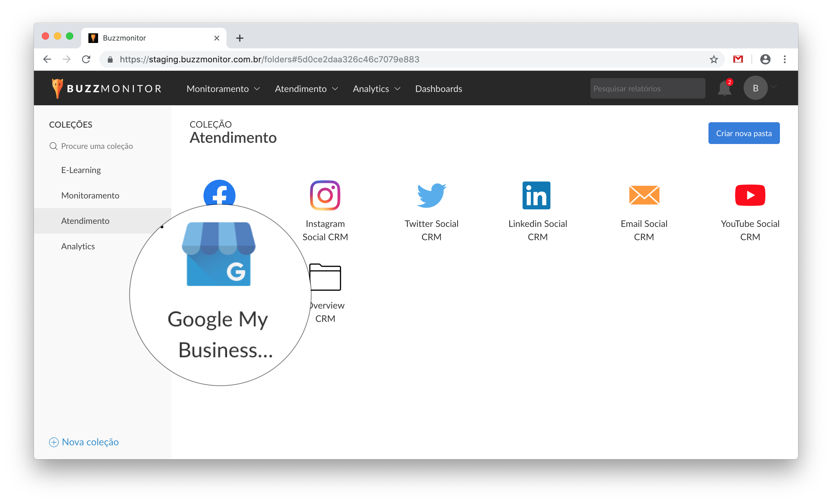
Task: Expand the Monitoramento dropdown menu
Action: pyautogui.click(x=223, y=89)
